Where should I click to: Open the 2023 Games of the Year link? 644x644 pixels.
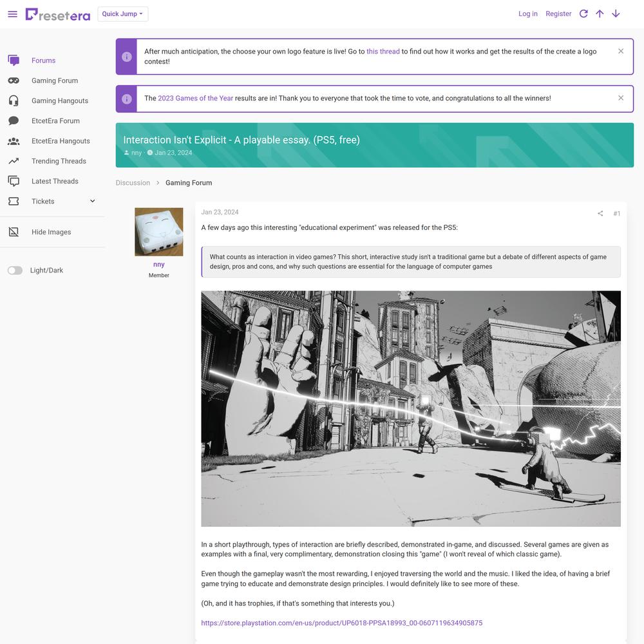(x=196, y=98)
